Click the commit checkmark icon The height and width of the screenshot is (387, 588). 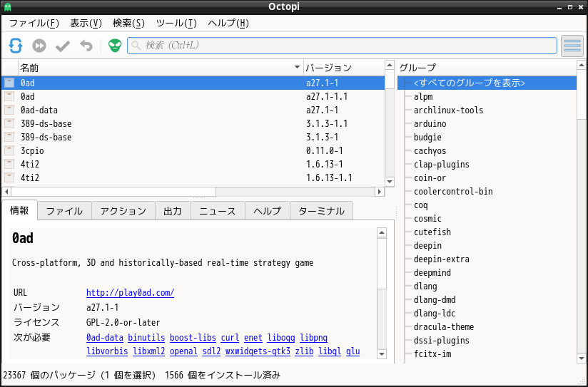tap(63, 46)
